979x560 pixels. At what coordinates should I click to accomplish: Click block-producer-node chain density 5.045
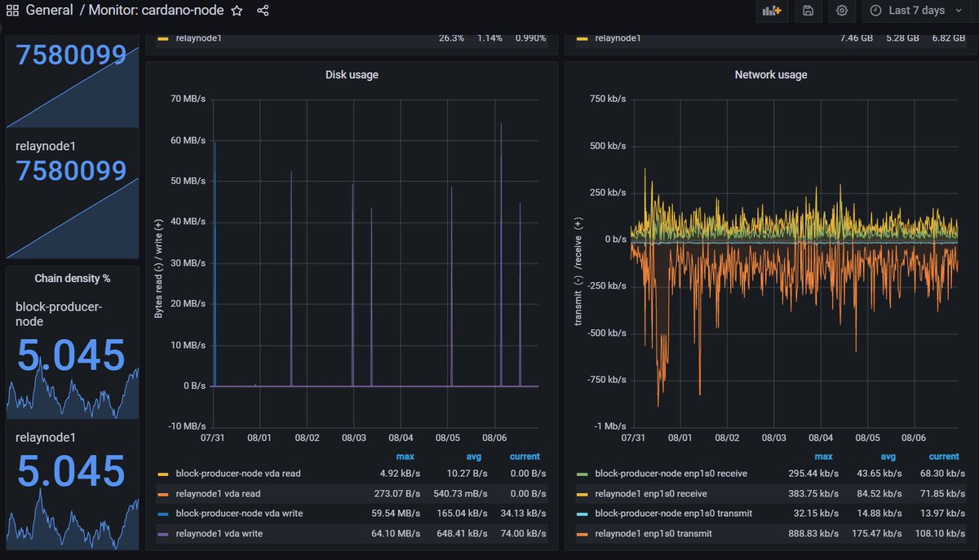[71, 356]
